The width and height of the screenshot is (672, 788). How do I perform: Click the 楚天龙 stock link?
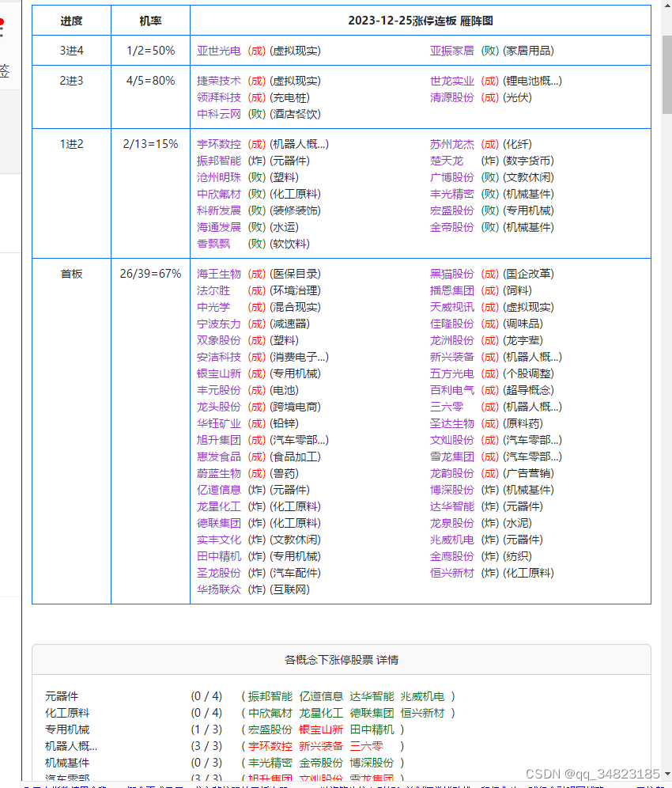click(446, 161)
